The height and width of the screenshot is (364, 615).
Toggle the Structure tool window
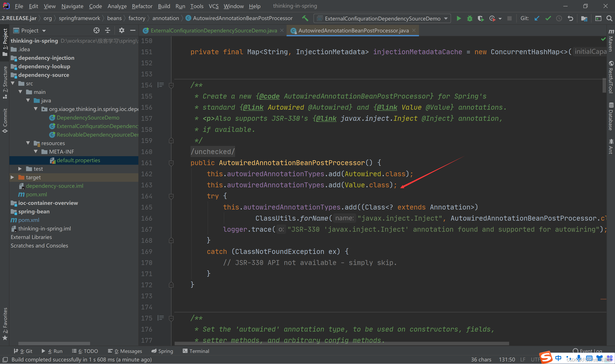[5, 82]
